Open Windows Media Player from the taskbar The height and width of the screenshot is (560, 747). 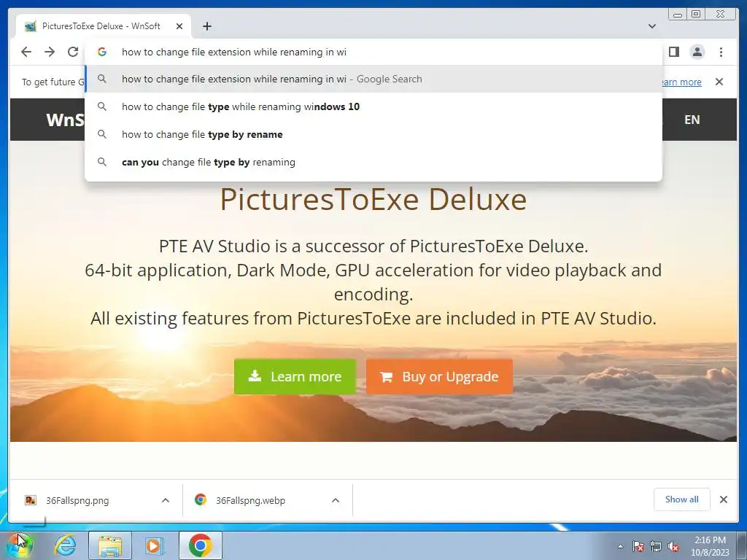[x=154, y=545]
